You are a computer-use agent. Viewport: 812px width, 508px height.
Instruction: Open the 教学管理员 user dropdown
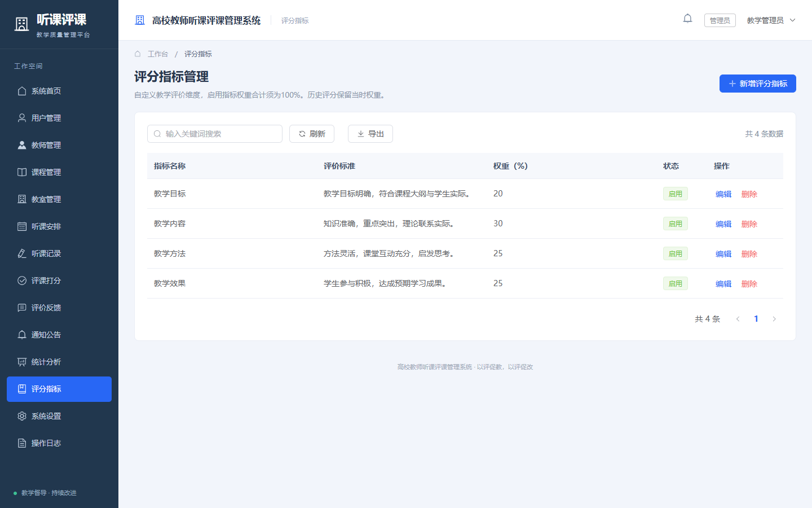pyautogui.click(x=771, y=20)
